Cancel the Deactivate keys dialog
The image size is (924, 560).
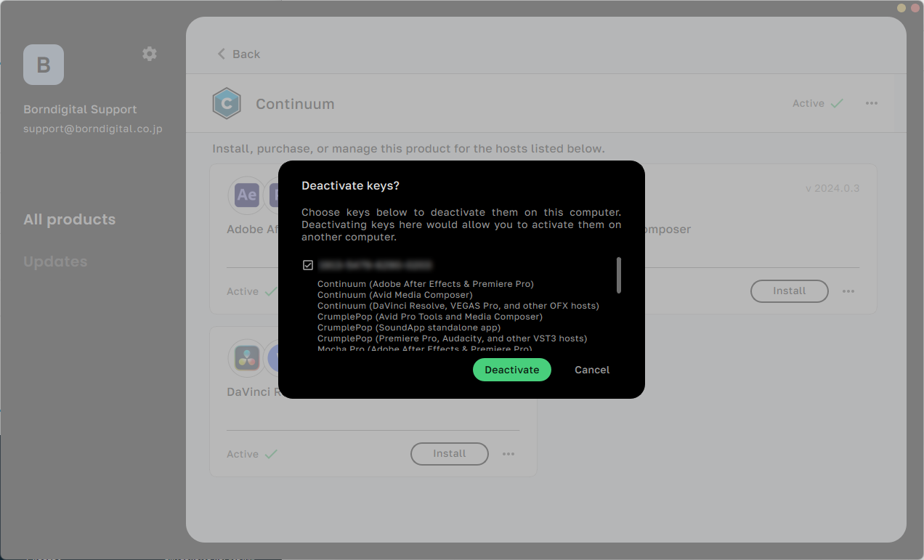point(592,370)
